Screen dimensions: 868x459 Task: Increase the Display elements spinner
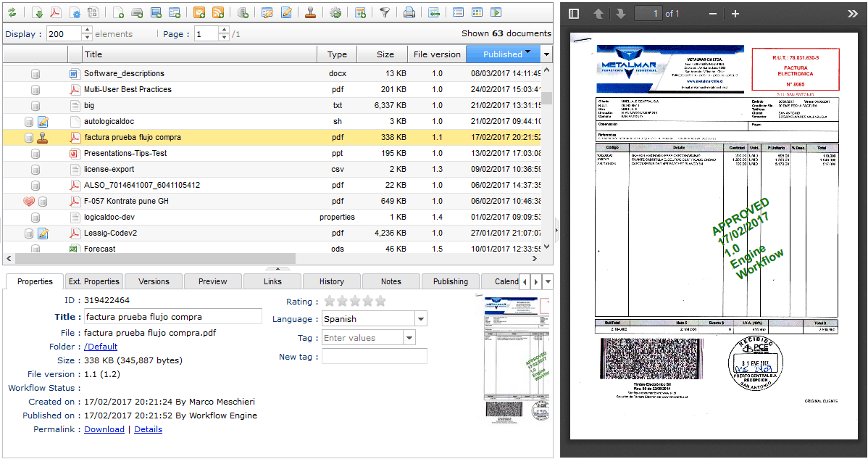click(x=87, y=30)
